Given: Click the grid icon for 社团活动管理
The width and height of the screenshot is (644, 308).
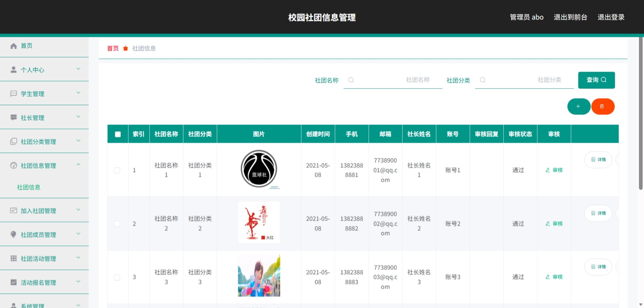Looking at the screenshot, I should pos(14,258).
